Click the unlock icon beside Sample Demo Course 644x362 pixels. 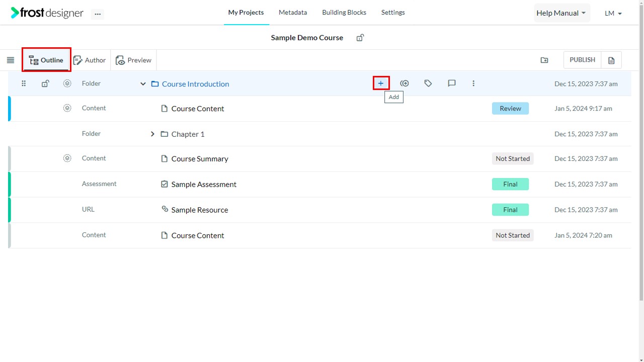pyautogui.click(x=360, y=38)
